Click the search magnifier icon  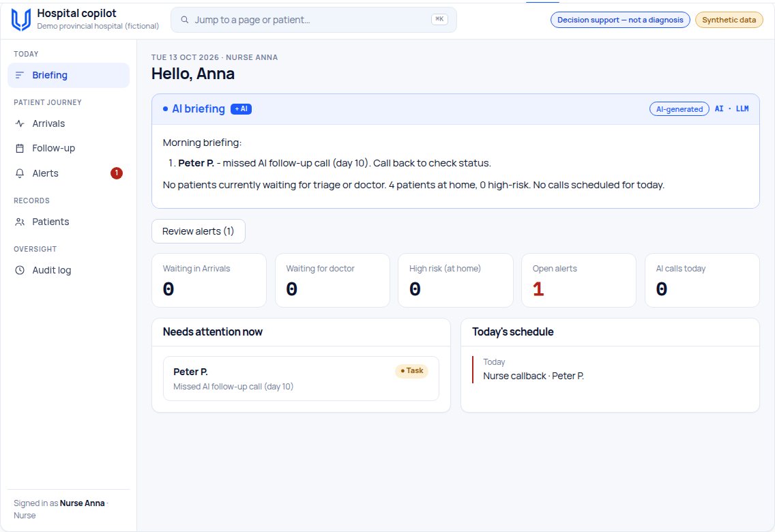[x=184, y=20]
